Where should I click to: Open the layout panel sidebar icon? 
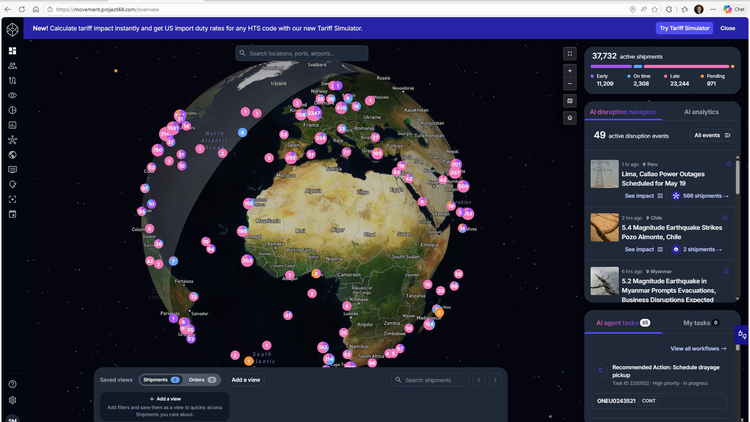[x=12, y=125]
